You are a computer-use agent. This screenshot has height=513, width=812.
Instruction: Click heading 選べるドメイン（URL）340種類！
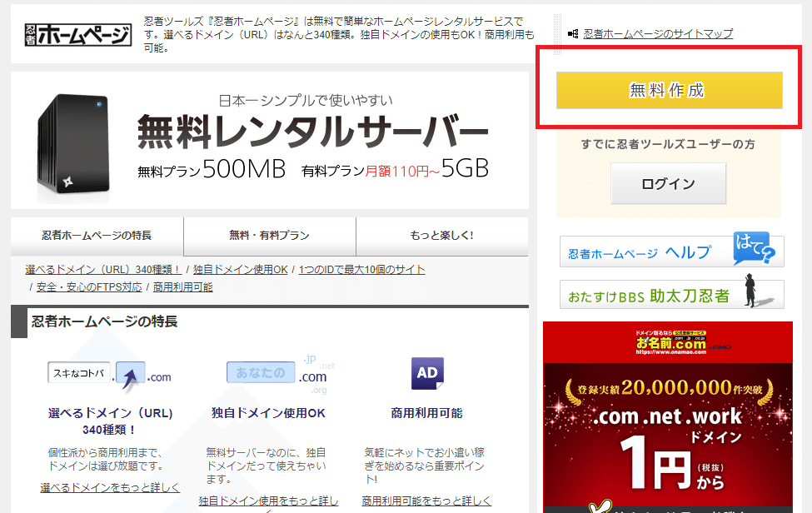(110, 421)
